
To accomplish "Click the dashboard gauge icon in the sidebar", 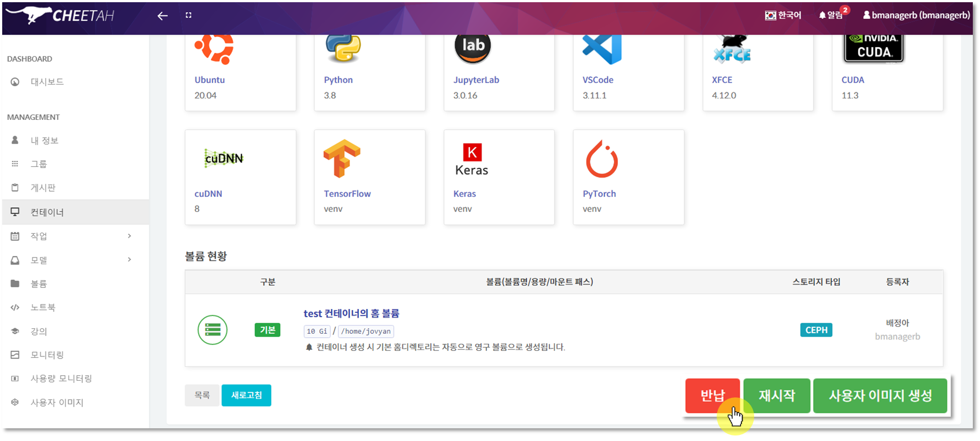I will click(x=15, y=82).
